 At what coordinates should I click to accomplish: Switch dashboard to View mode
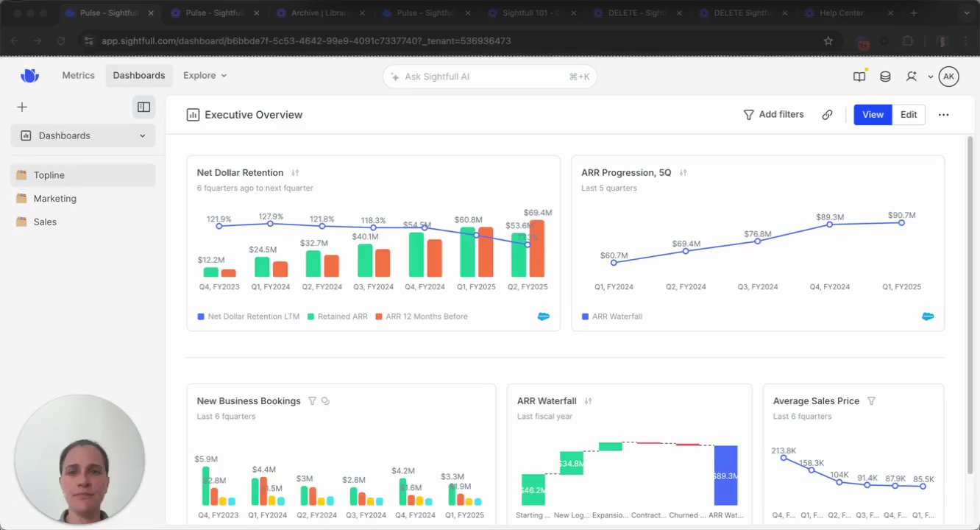[873, 115]
